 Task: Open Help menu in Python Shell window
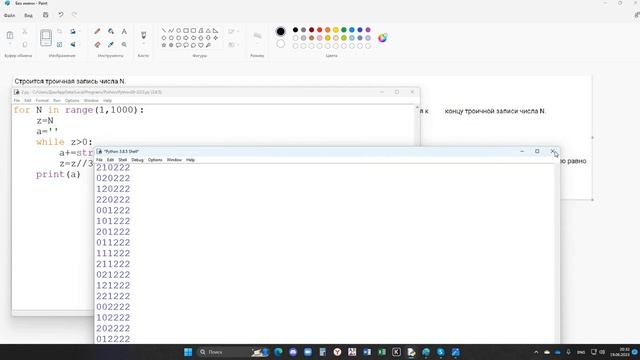[190, 160]
